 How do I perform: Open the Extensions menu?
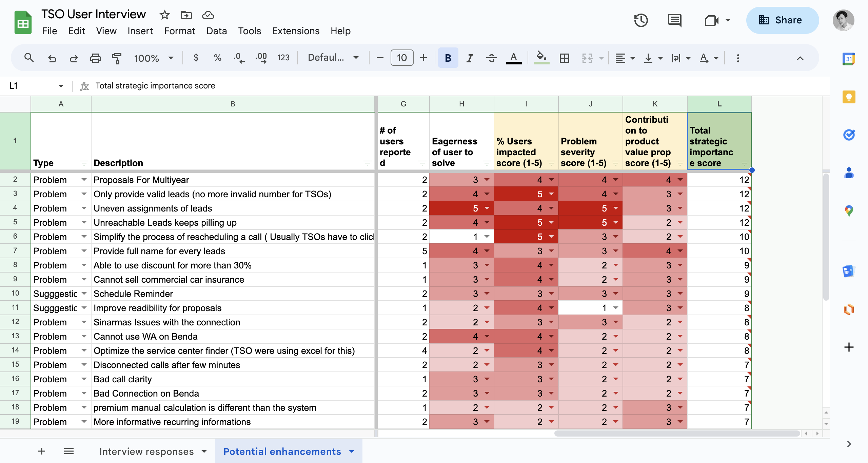pos(296,31)
